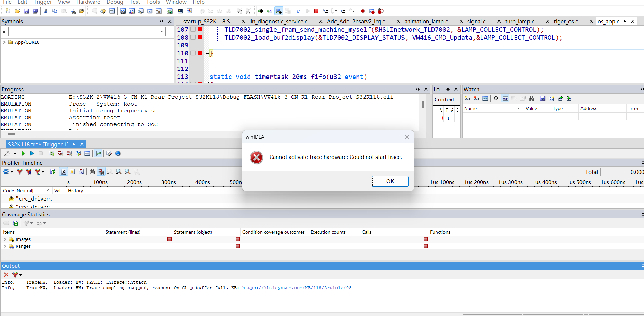Click the Cut scissors toolbar icon

[x=46, y=11]
